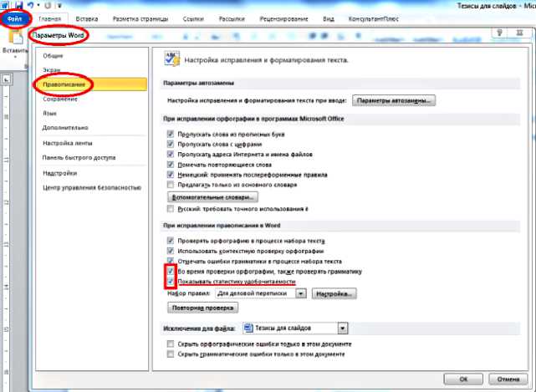The image size is (536, 392).
Task: Click Параметры автозамены button
Action: [x=394, y=101]
